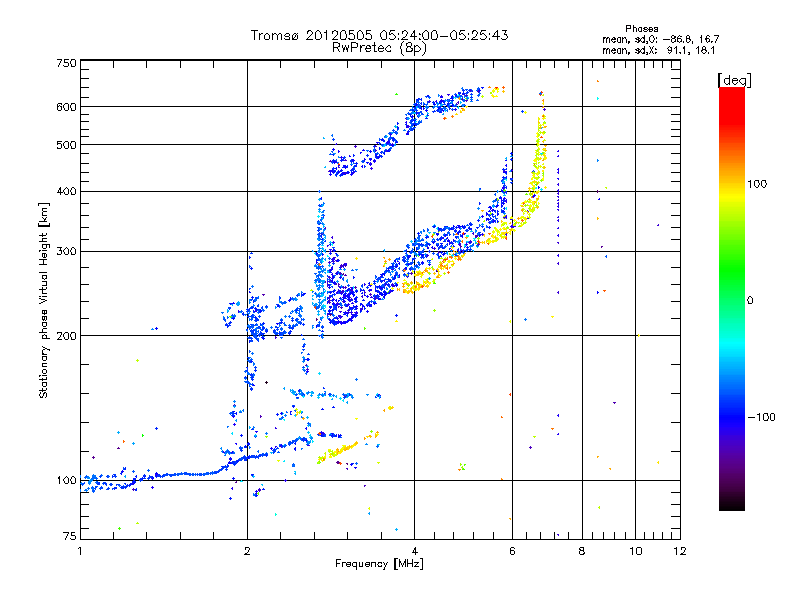The width and height of the screenshot is (800, 600).
Task: Click the x-axis tick label '6'
Action: 512,551
